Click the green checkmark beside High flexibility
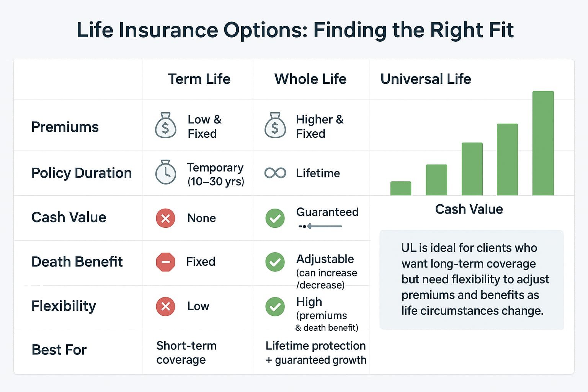The width and height of the screenshot is (588, 392). (x=275, y=306)
